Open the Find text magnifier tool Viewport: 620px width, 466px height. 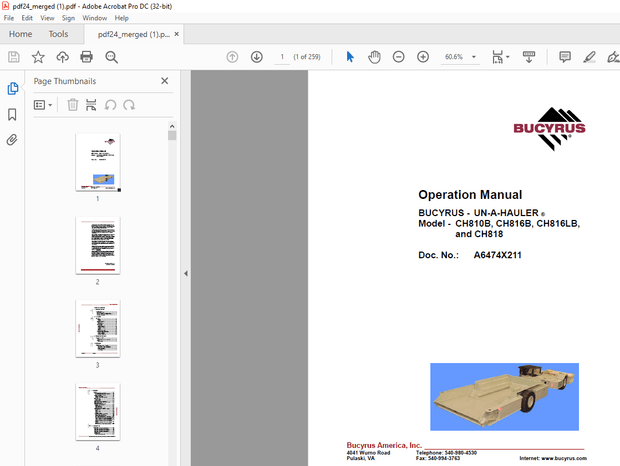[112, 57]
